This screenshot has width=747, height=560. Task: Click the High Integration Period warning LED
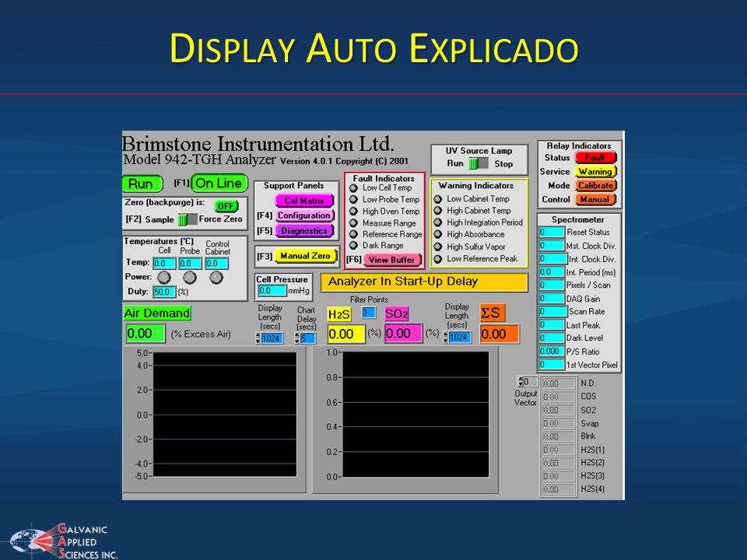click(438, 222)
